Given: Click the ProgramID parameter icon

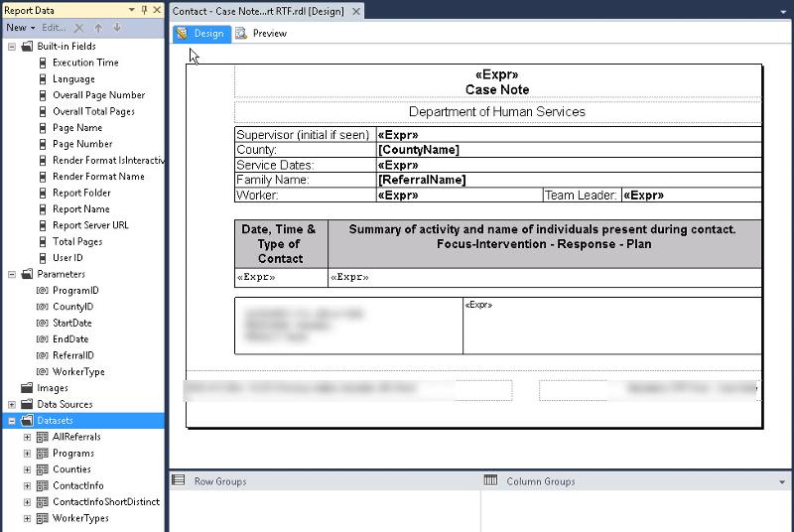Looking at the screenshot, I should click(x=43, y=291).
